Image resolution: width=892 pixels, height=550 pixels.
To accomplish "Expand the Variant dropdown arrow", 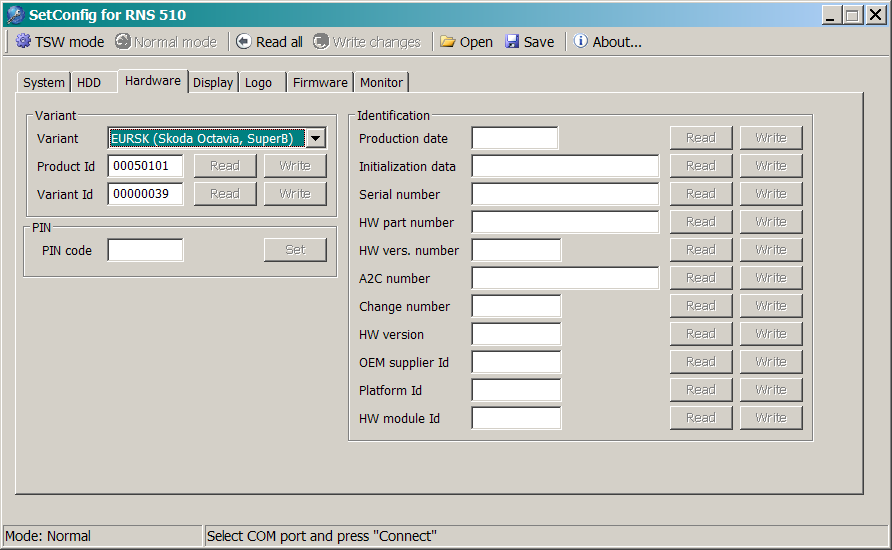I will [x=316, y=138].
